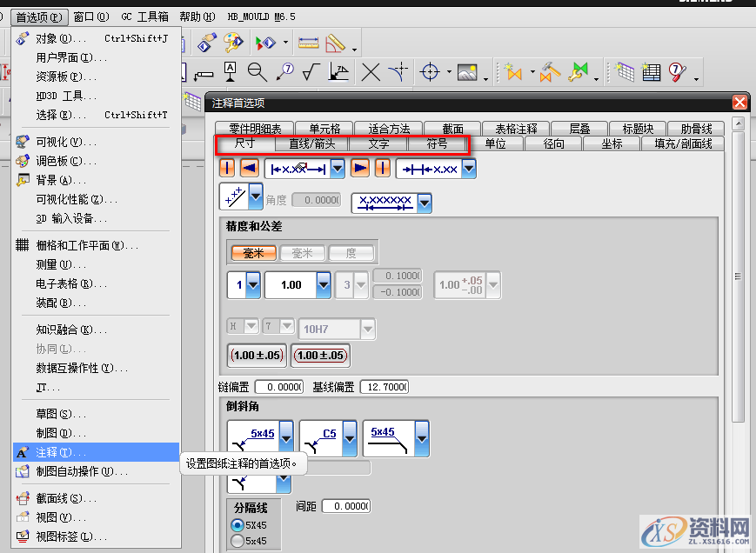Click the zoom magnifier toolbar icon
Viewport: 756px width, 553px height.
[x=257, y=72]
